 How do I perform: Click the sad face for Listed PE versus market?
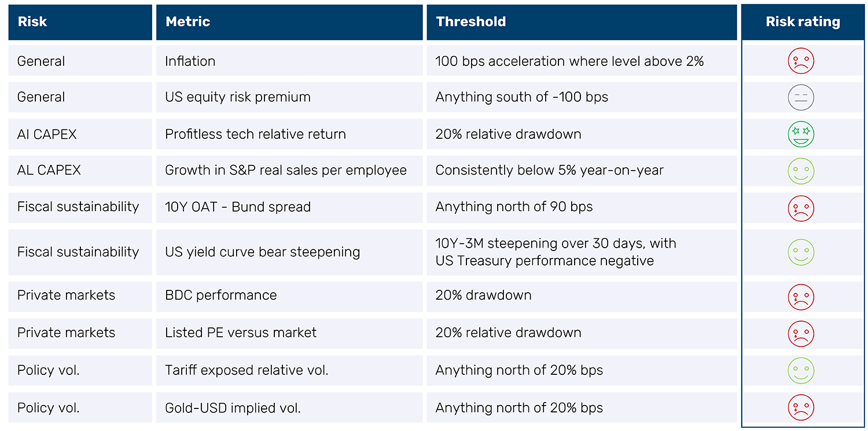tap(801, 334)
